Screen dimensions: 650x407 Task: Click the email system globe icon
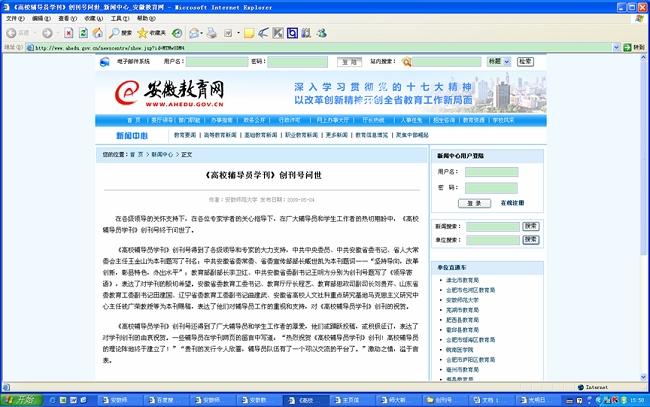(105, 62)
